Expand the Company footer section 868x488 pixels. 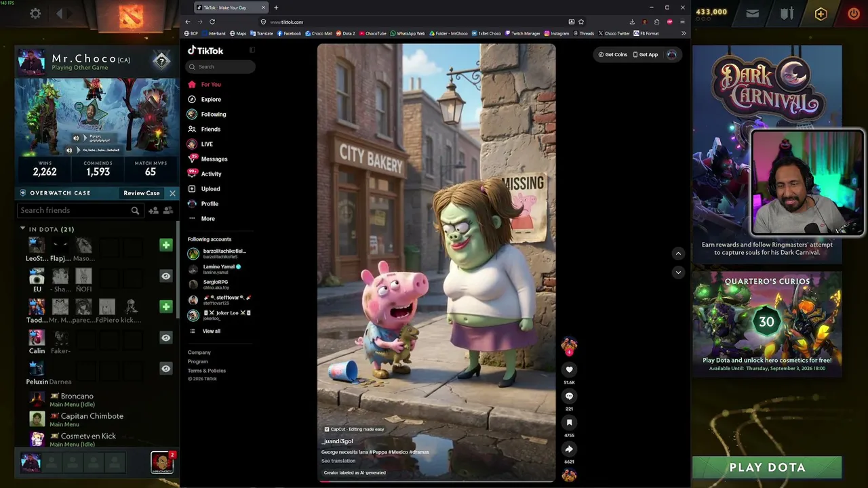click(x=199, y=352)
